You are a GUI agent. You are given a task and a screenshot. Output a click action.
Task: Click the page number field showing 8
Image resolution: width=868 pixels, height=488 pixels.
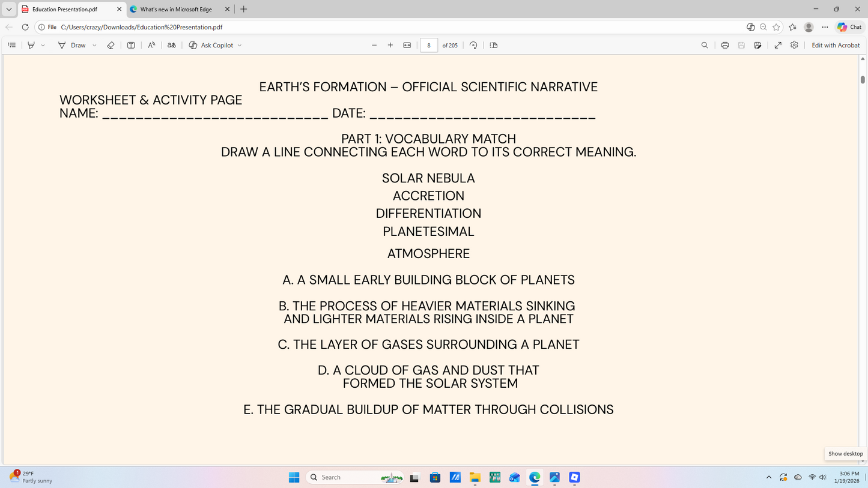pyautogui.click(x=429, y=45)
